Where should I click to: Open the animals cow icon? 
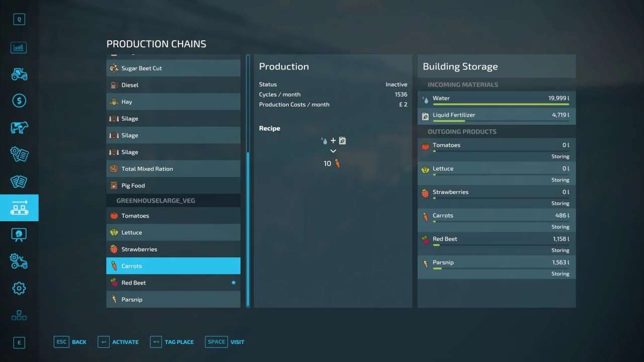(x=19, y=128)
